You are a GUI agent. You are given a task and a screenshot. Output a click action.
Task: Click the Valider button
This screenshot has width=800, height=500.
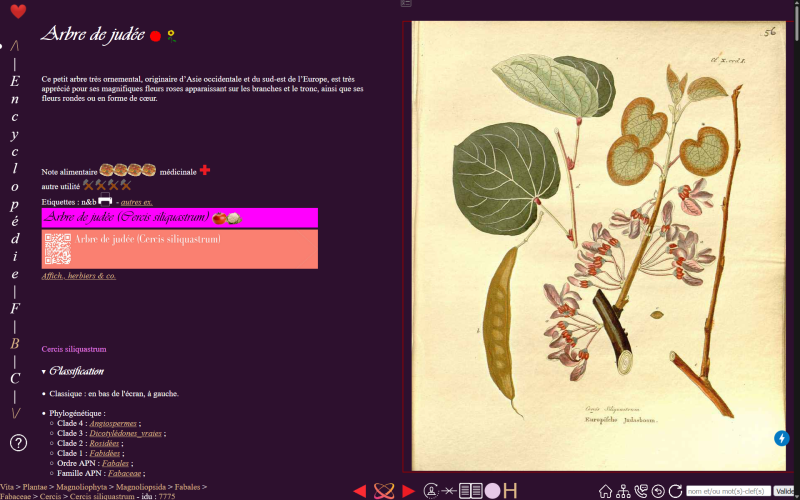click(x=784, y=491)
